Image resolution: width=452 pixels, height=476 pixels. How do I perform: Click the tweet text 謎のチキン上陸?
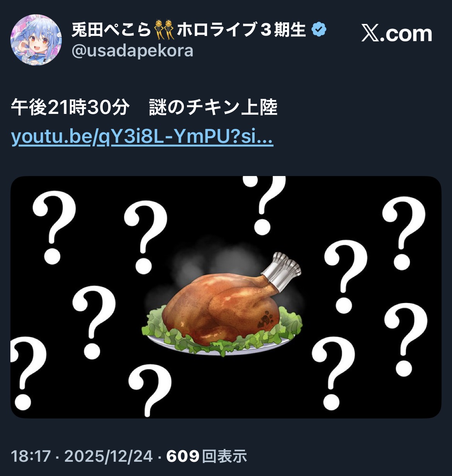pos(213,107)
